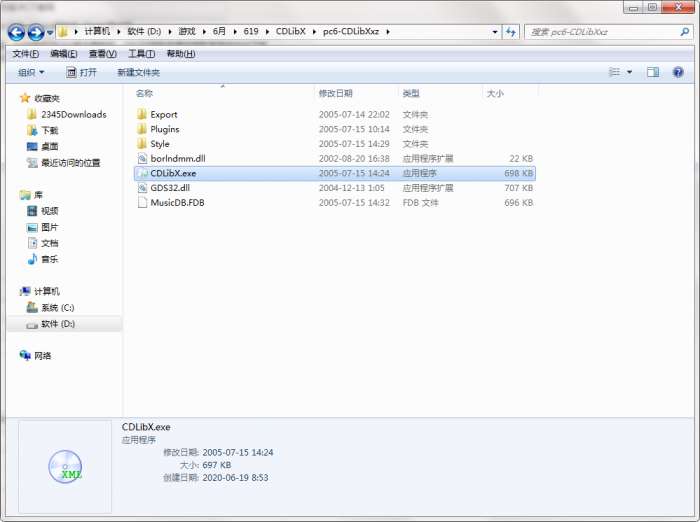Click the change view icon
700x522 pixels.
point(614,72)
